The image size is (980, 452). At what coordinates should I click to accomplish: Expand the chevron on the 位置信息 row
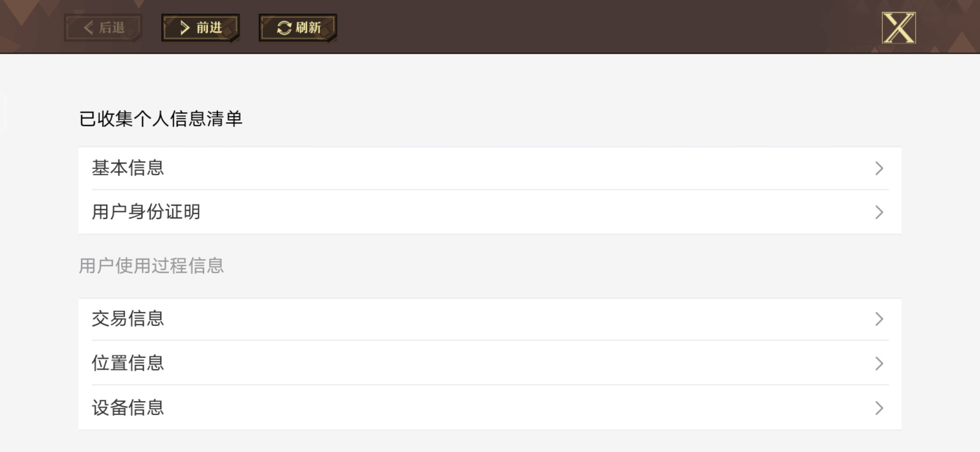pos(879,363)
